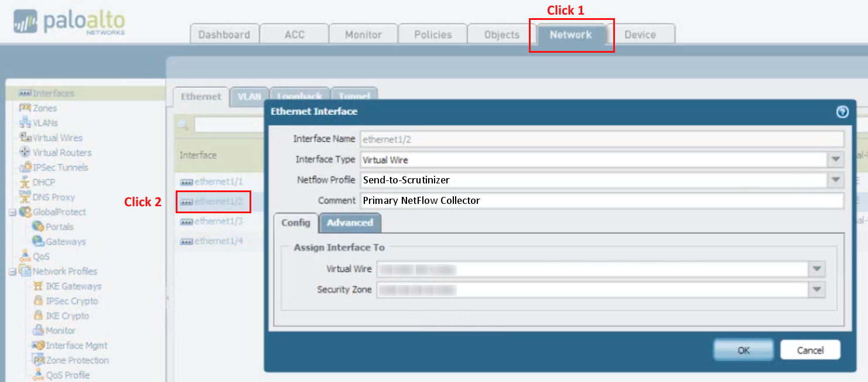Image resolution: width=868 pixels, height=382 pixels.
Task: Expand the Netflow Profile dropdown
Action: tap(835, 180)
